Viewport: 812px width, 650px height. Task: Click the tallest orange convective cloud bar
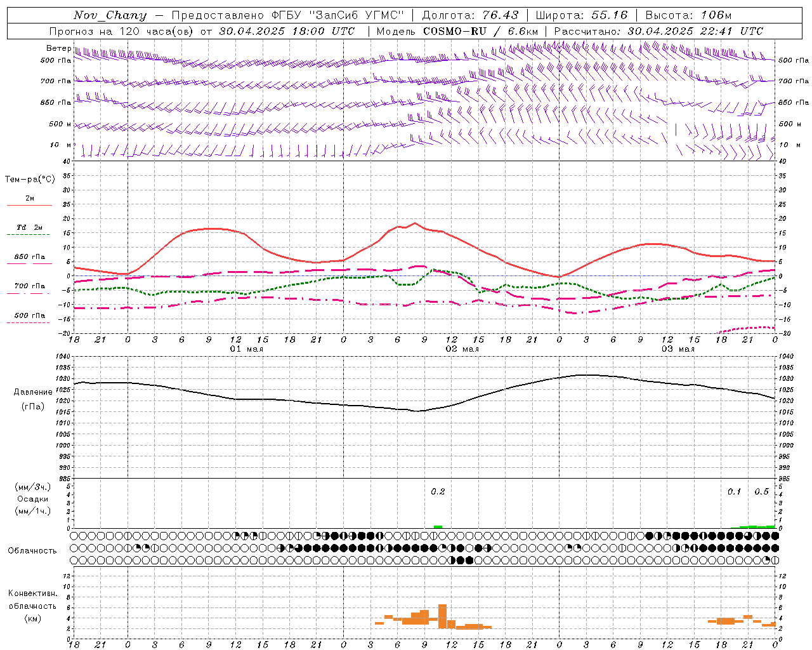tap(442, 616)
